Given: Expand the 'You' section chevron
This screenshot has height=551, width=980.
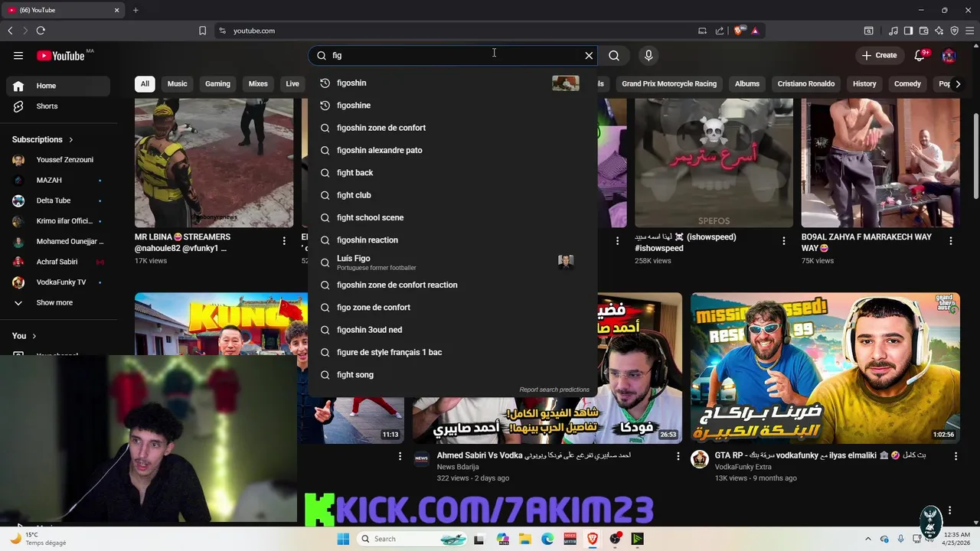Looking at the screenshot, I should 34,336.
